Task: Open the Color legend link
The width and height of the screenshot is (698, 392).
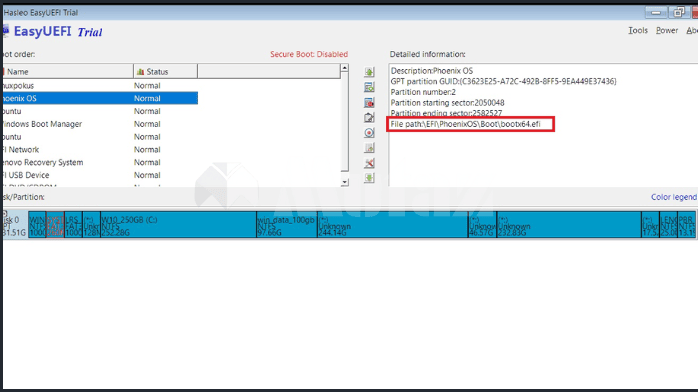Action: tap(674, 197)
